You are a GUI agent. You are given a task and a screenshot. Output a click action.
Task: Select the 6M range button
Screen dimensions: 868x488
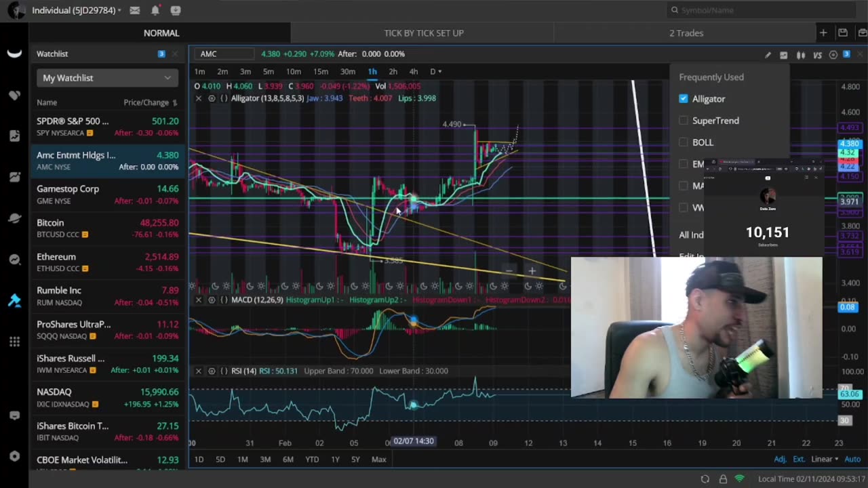click(288, 460)
